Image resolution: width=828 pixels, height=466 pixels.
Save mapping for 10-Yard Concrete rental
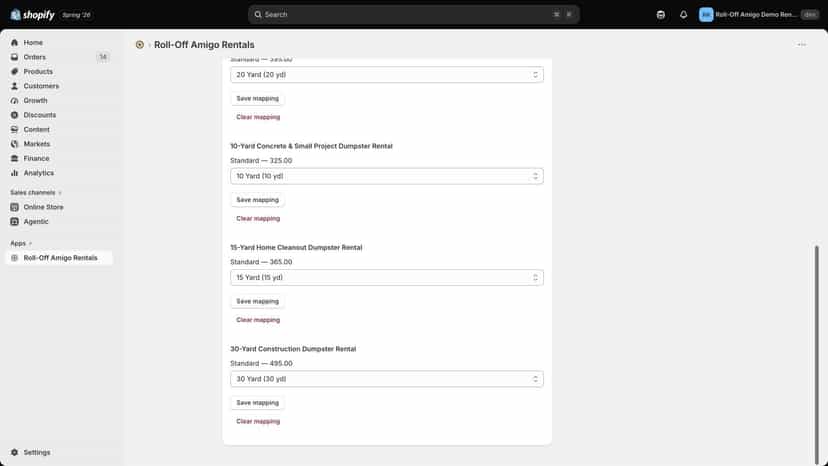(x=257, y=200)
